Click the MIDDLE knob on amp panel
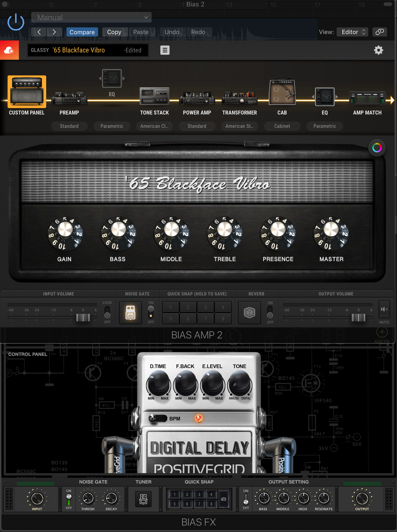The height and width of the screenshot is (532, 397). pos(171,233)
